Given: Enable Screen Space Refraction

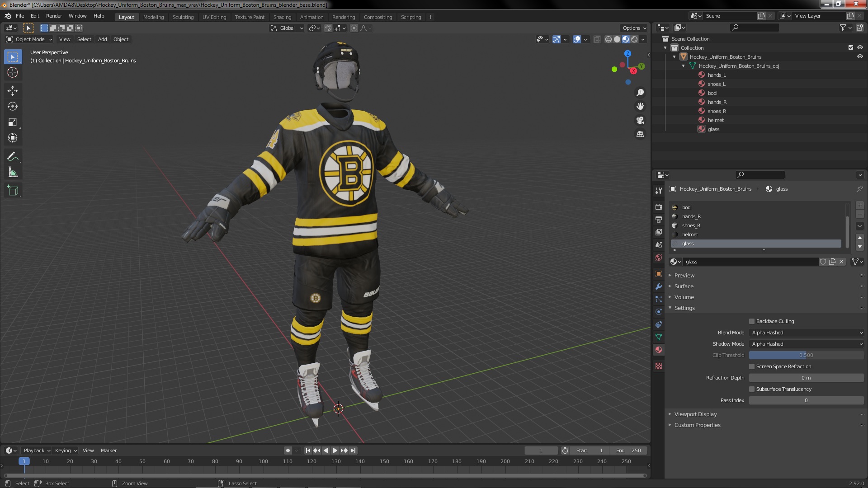Looking at the screenshot, I should (x=752, y=366).
